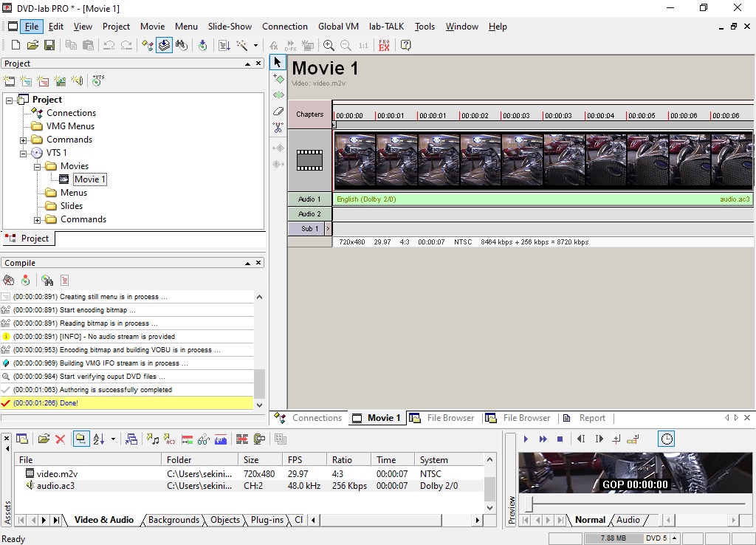Switch to the Backgrounds assets tab
Screen dimensions: 756x545
point(173,520)
